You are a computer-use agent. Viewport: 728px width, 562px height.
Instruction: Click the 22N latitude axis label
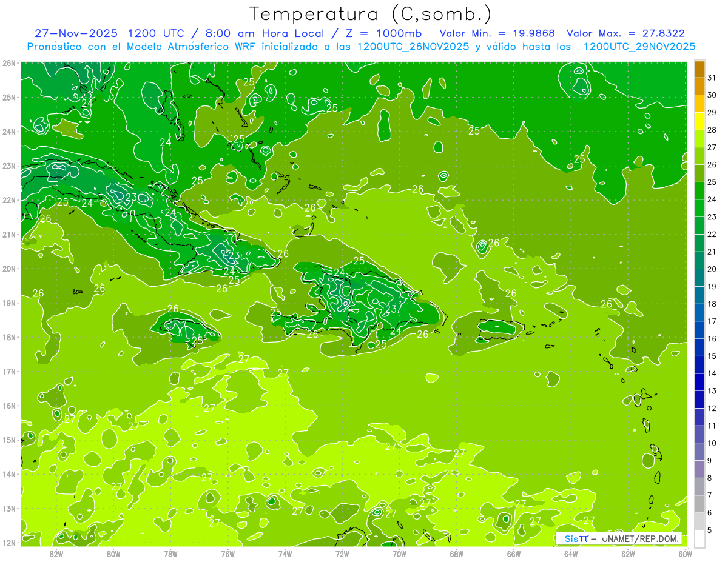coord(9,200)
